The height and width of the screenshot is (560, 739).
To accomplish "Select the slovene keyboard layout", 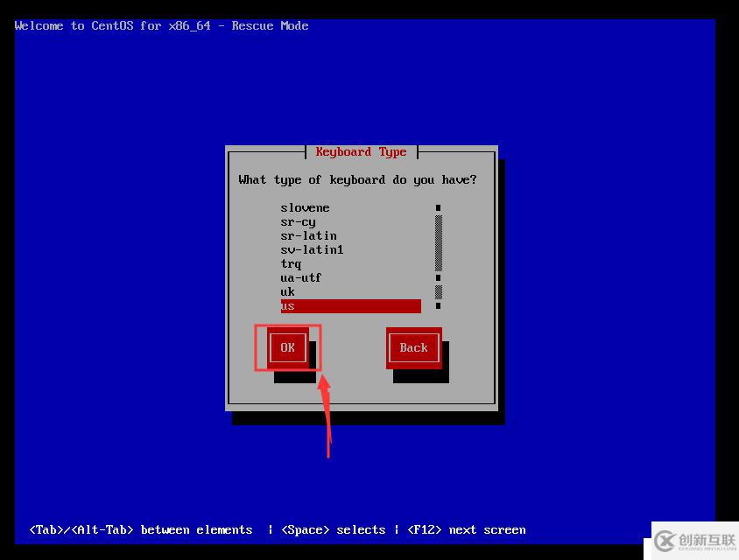I will click(305, 207).
